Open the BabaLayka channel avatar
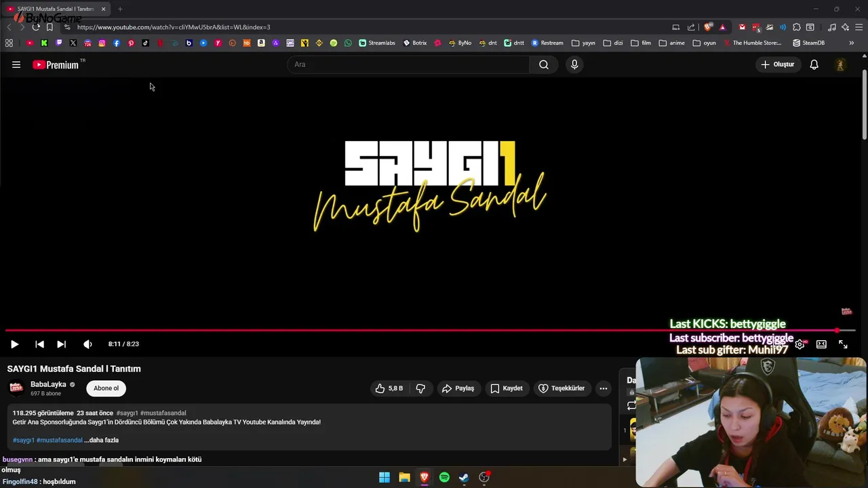This screenshot has height=488, width=868. click(16, 388)
